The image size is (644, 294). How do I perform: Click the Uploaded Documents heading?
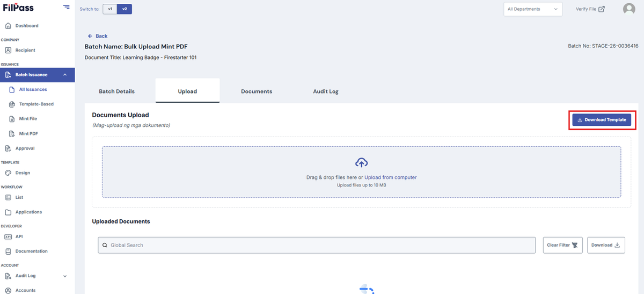[x=121, y=221]
